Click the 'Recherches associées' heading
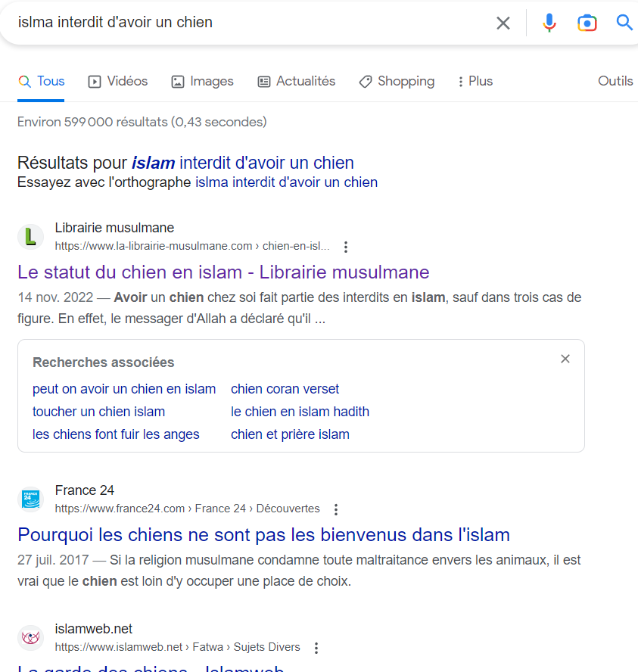The height and width of the screenshot is (672, 638). click(103, 362)
